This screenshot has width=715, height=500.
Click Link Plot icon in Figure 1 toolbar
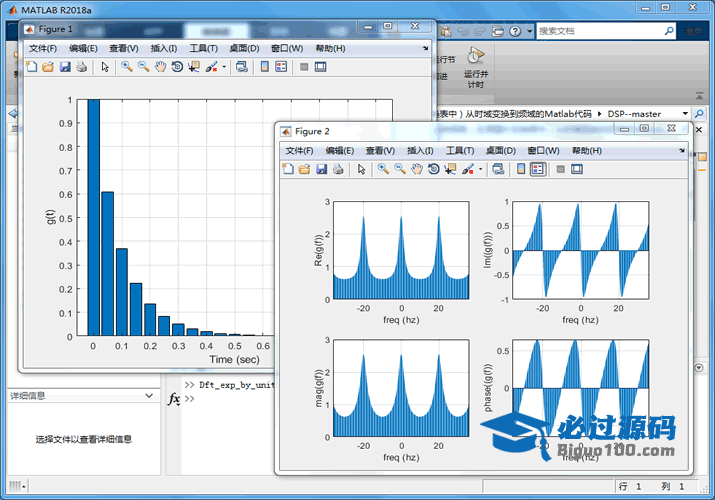click(242, 67)
